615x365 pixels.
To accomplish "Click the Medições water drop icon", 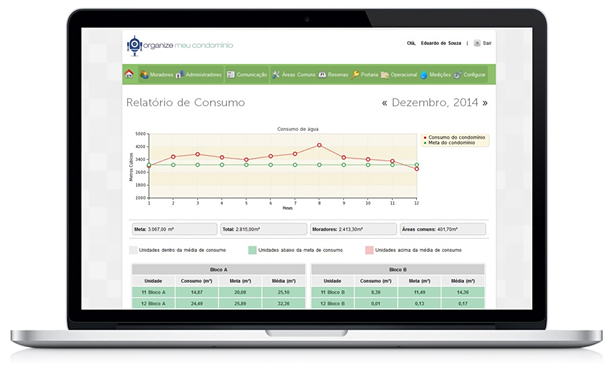I will (424, 74).
